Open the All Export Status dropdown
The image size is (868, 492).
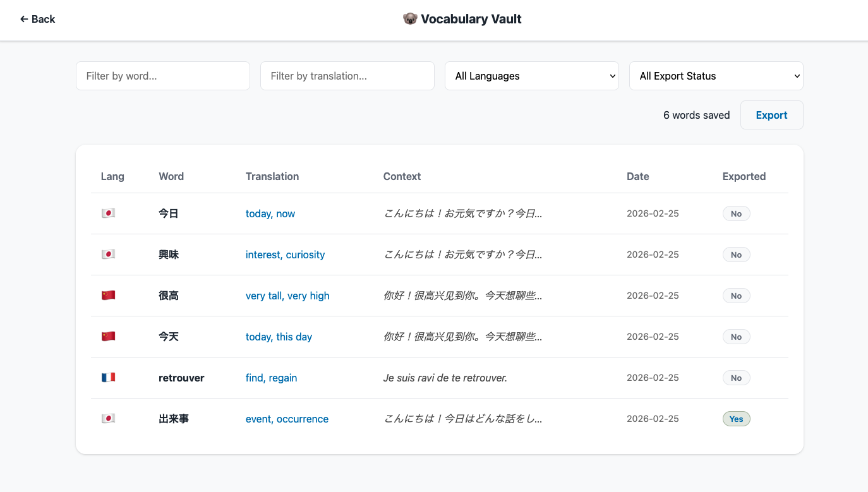coord(716,75)
